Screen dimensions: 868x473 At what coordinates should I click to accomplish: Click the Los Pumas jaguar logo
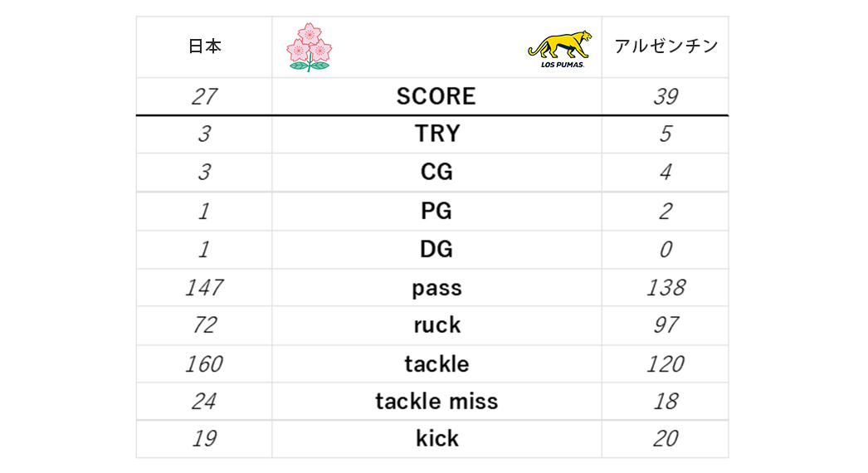559,48
